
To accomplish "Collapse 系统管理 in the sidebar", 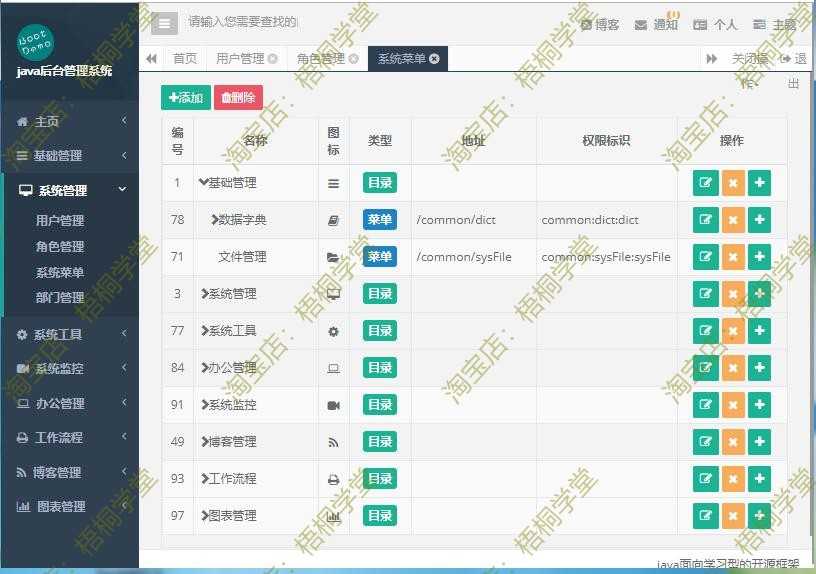I will (x=70, y=190).
